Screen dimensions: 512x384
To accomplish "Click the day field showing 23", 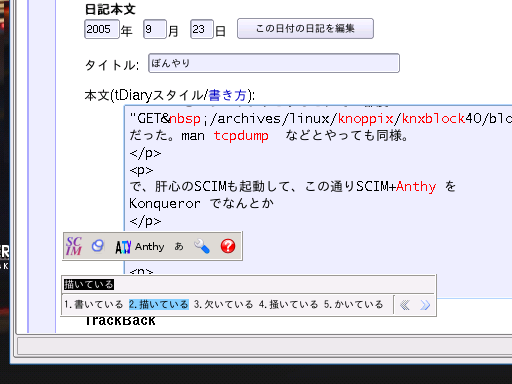I will click(x=202, y=29).
